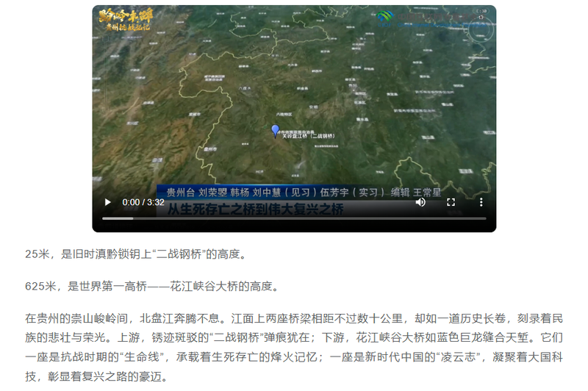This screenshot has width=588, height=391.
Task: Click paragraph beginning 625米，是世界第一高桥
Action: coord(153,287)
